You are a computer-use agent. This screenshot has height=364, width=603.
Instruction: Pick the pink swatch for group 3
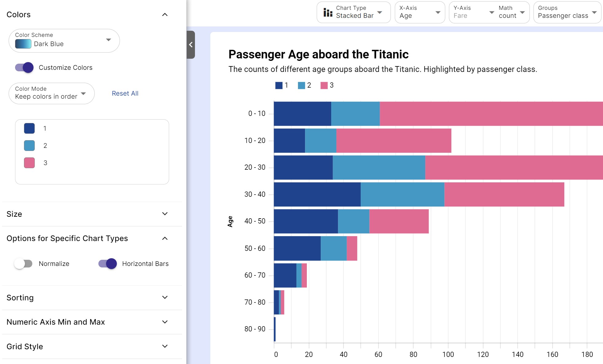[x=30, y=163]
